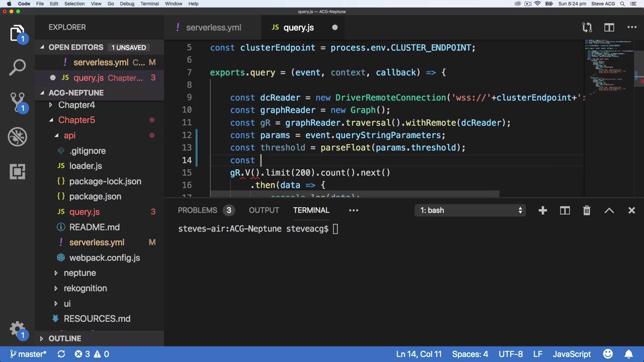Change the JavaScript language mode
Image resolution: width=644 pixels, height=362 pixels.
(x=572, y=354)
